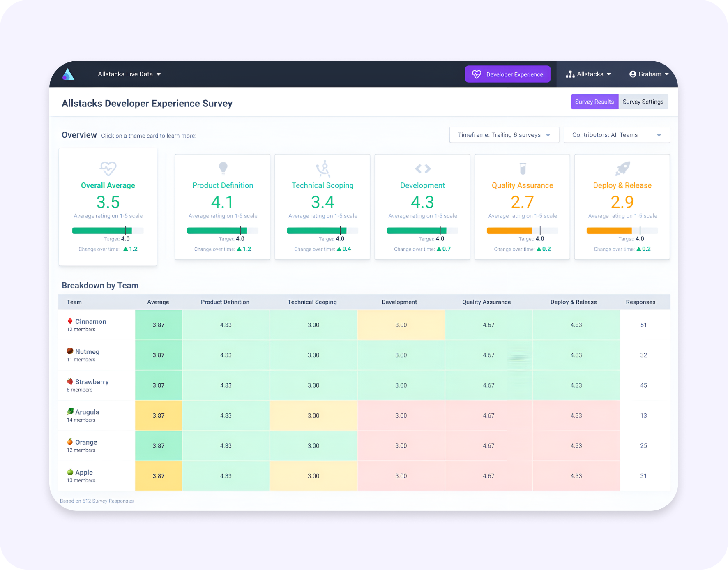Click the Nutmeg team brown icon

70,351
